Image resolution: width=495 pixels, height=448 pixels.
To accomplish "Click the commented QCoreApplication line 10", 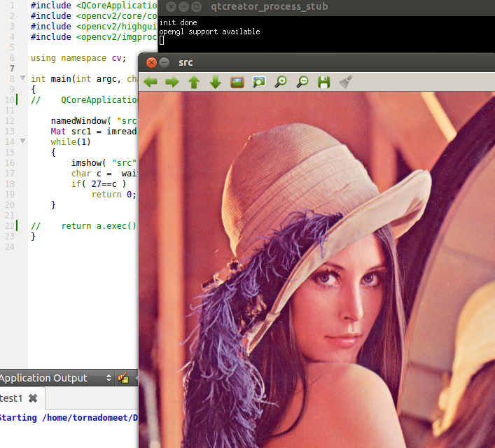I will (84, 100).
